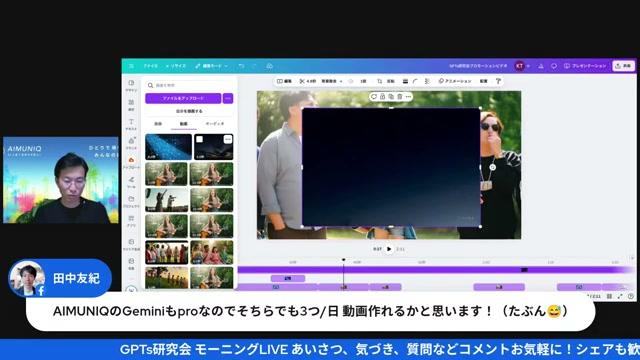Select the thumbnail of women sitting together
Viewport: 640px width, 360px height.
pyautogui.click(x=212, y=252)
